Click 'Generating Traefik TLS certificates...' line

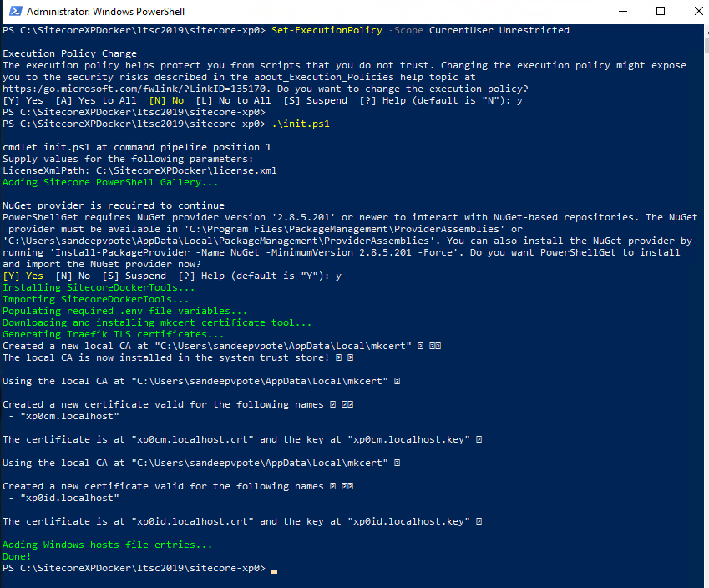coord(113,334)
